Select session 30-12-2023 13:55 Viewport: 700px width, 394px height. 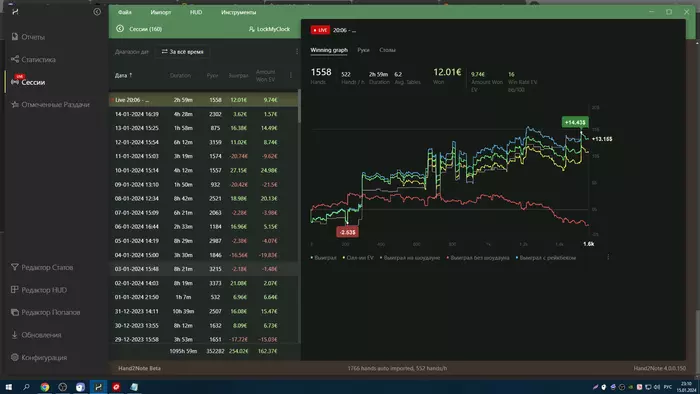tap(203, 326)
